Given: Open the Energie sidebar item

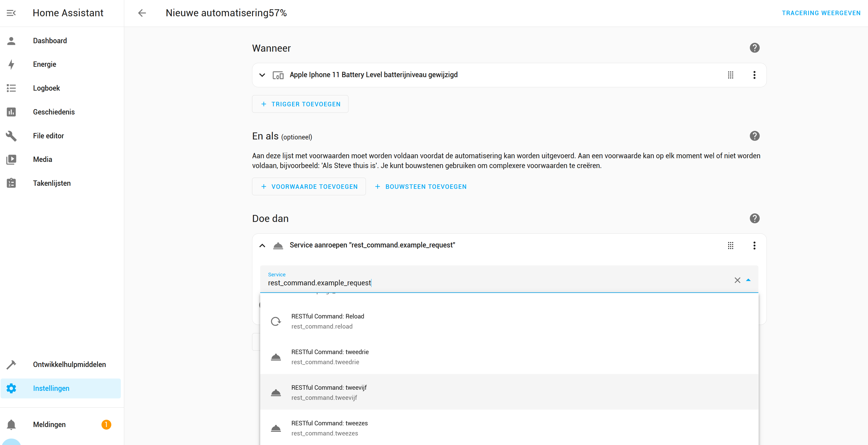Looking at the screenshot, I should click(x=61, y=64).
